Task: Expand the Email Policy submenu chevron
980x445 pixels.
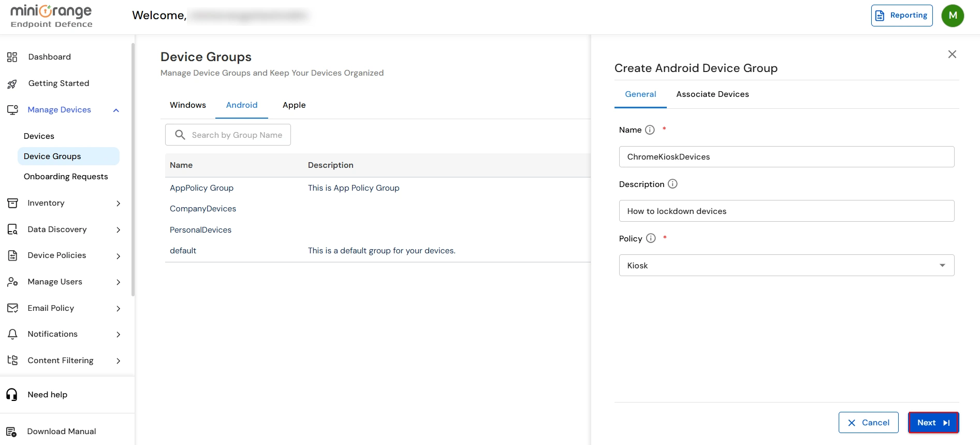Action: (x=118, y=309)
